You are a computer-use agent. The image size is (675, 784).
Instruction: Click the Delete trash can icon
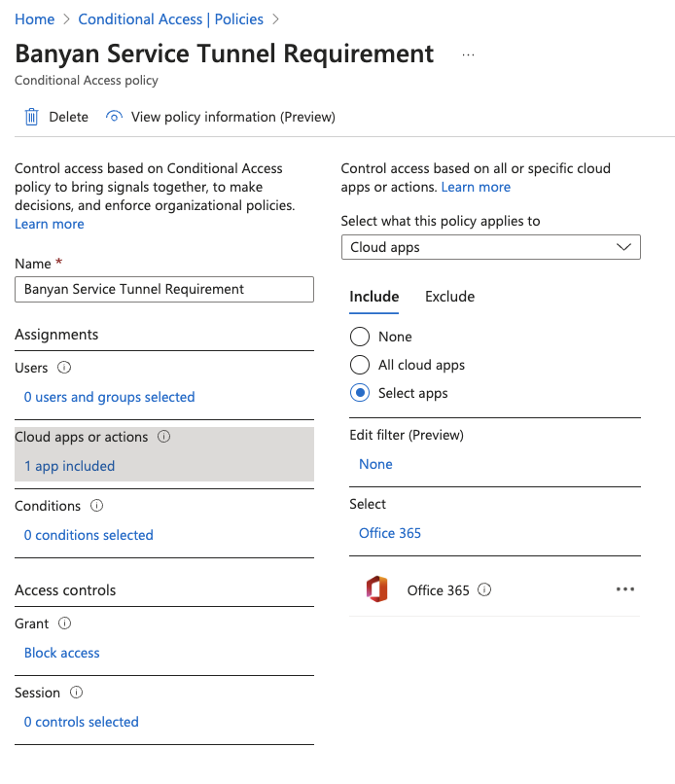pyautogui.click(x=31, y=117)
